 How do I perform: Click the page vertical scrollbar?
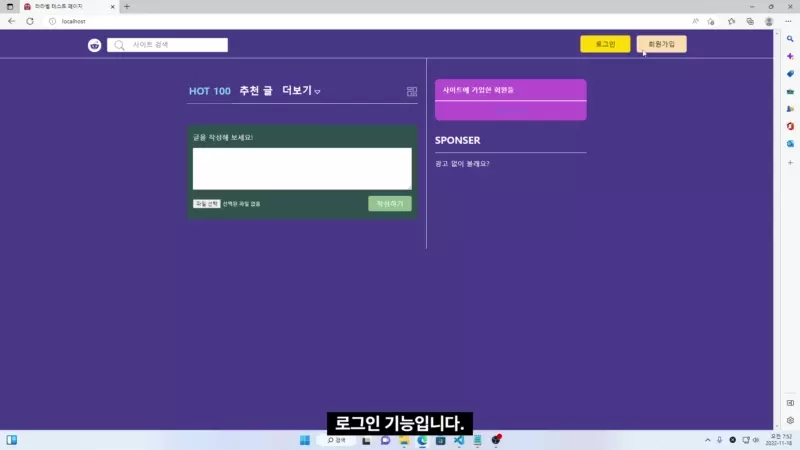[777, 230]
